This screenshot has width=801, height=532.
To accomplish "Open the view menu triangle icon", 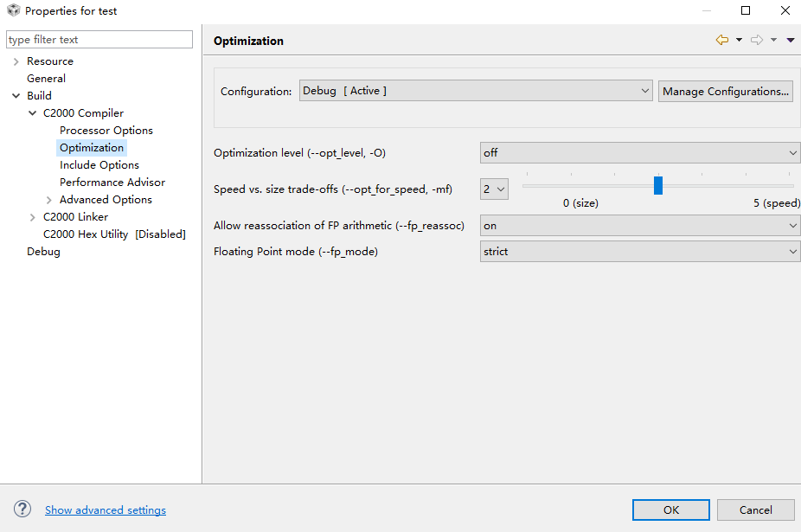I will pos(791,40).
